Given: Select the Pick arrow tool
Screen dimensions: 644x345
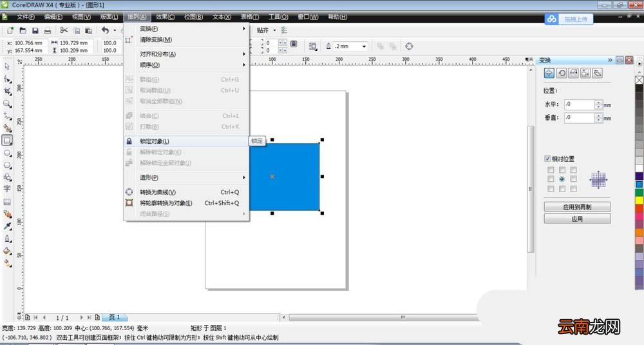Looking at the screenshot, I should pyautogui.click(x=7, y=66).
